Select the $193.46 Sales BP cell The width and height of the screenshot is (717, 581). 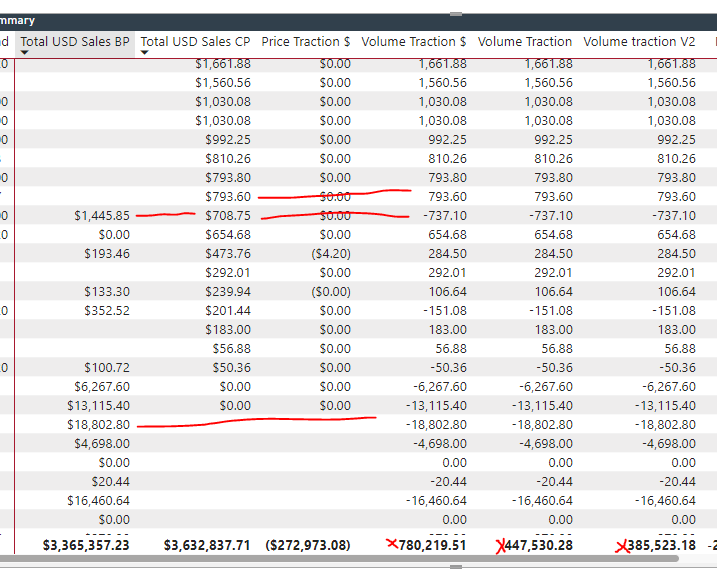pos(107,254)
